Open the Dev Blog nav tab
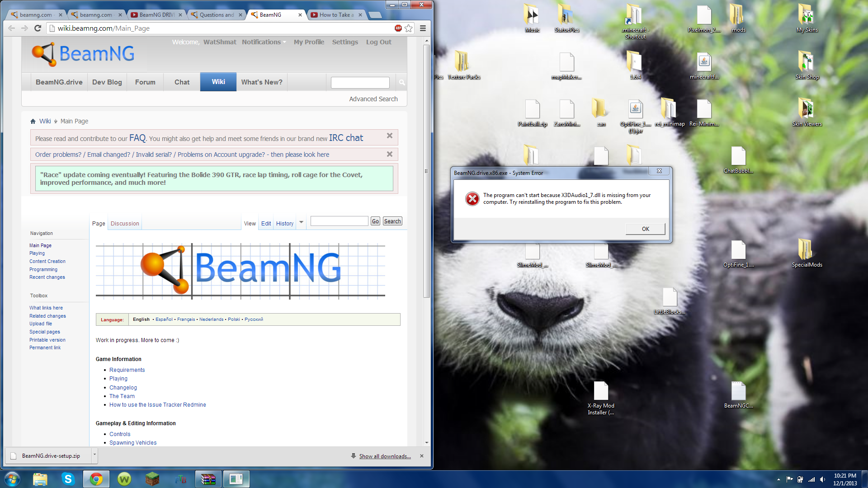This screenshot has width=868, height=488. (x=107, y=82)
